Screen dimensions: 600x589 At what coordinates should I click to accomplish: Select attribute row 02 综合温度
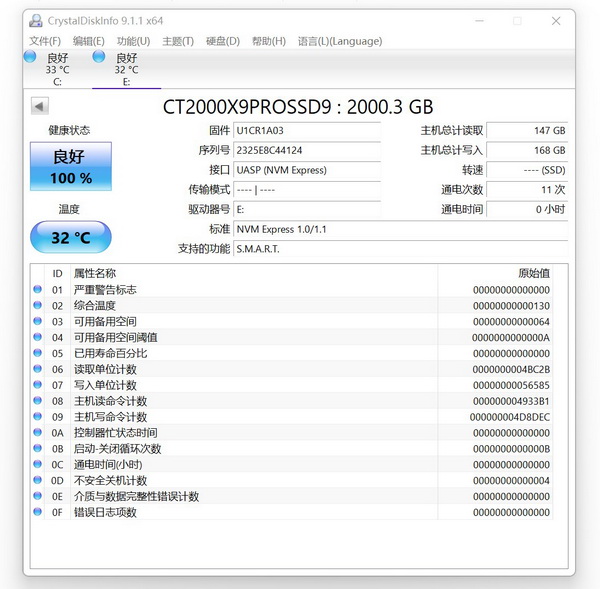[x=292, y=306]
